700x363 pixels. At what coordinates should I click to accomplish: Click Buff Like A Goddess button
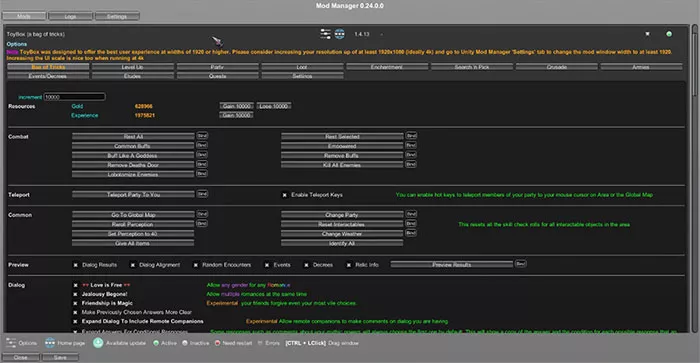click(133, 155)
